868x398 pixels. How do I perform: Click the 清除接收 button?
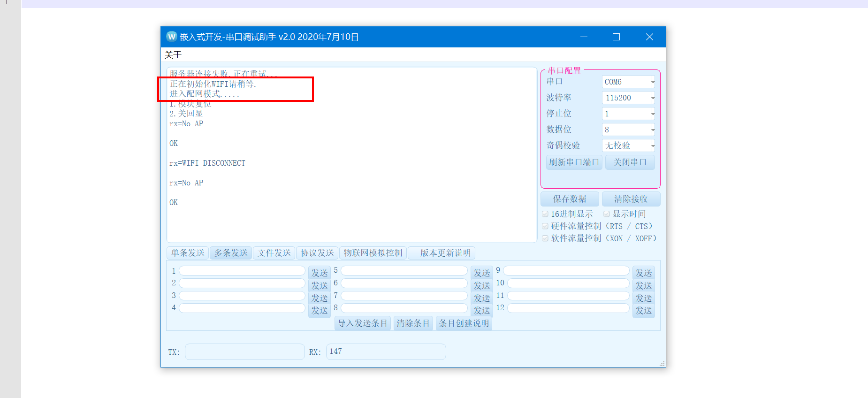[631, 199]
